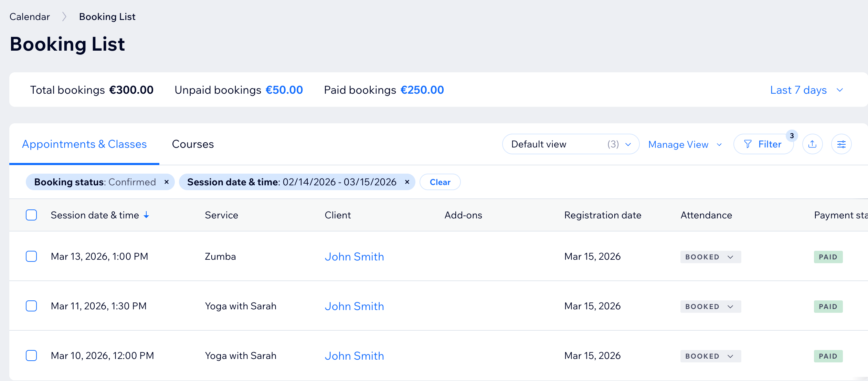Select the Mar 10 Yoga with Sarah row checkbox
This screenshot has height=381, width=868.
(31, 356)
